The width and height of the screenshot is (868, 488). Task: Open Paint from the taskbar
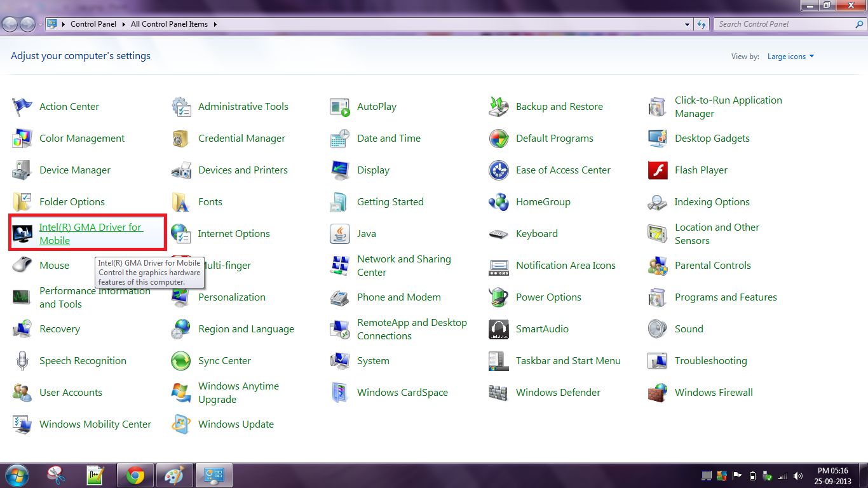point(173,475)
